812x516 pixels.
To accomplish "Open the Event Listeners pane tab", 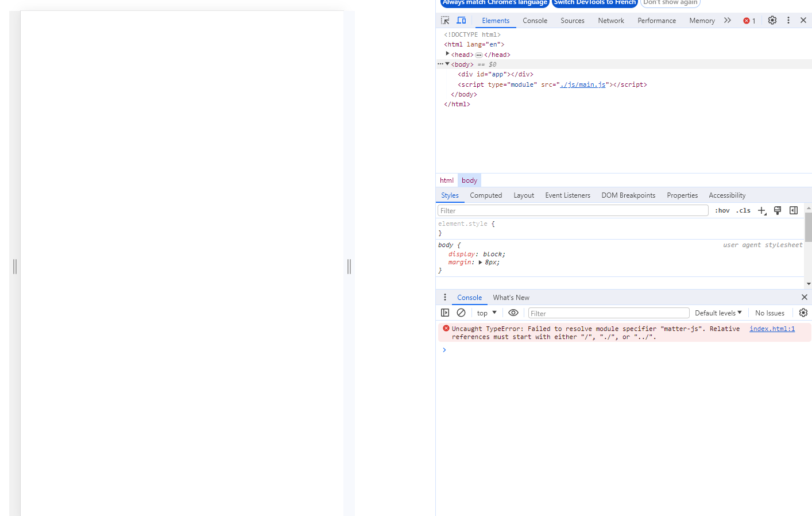I will tap(567, 195).
